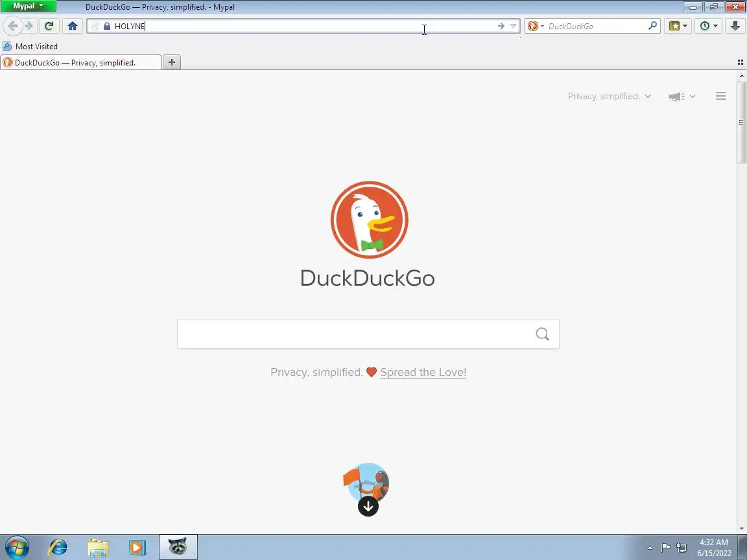Click the DuckDuckGo duck logo
747x560 pixels.
(369, 220)
